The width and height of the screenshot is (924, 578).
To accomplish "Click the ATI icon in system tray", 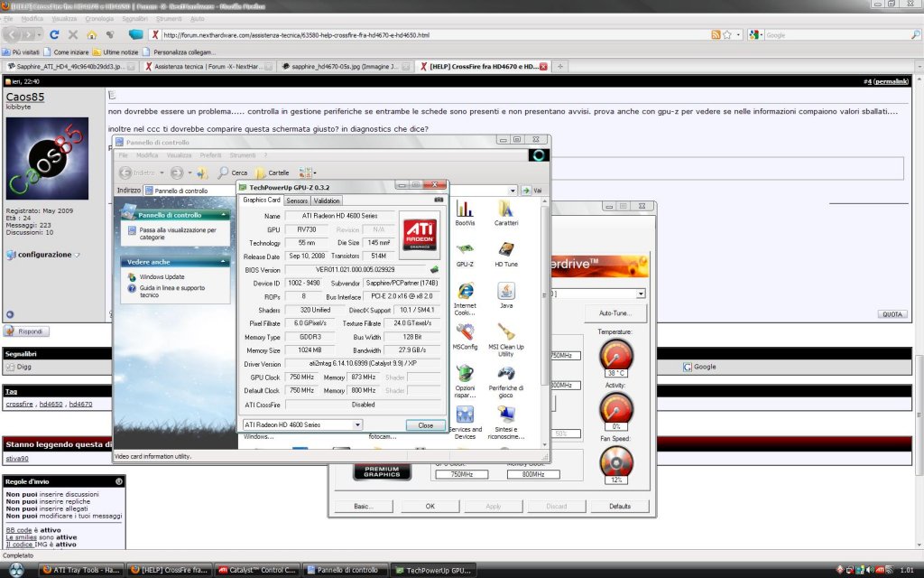I will (x=880, y=571).
